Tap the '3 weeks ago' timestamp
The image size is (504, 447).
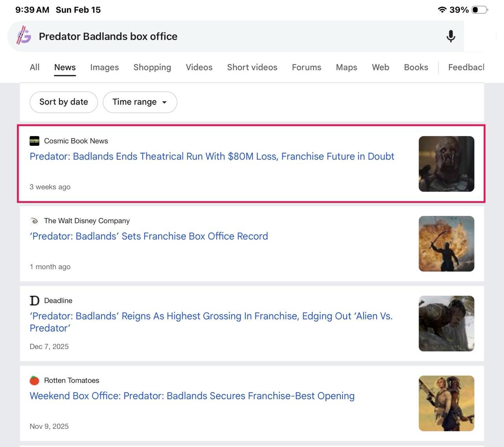pos(50,187)
